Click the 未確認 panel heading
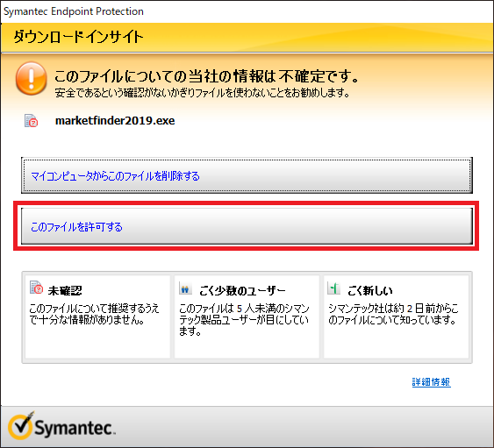Image resolution: width=494 pixels, height=448 pixels. tap(65, 290)
